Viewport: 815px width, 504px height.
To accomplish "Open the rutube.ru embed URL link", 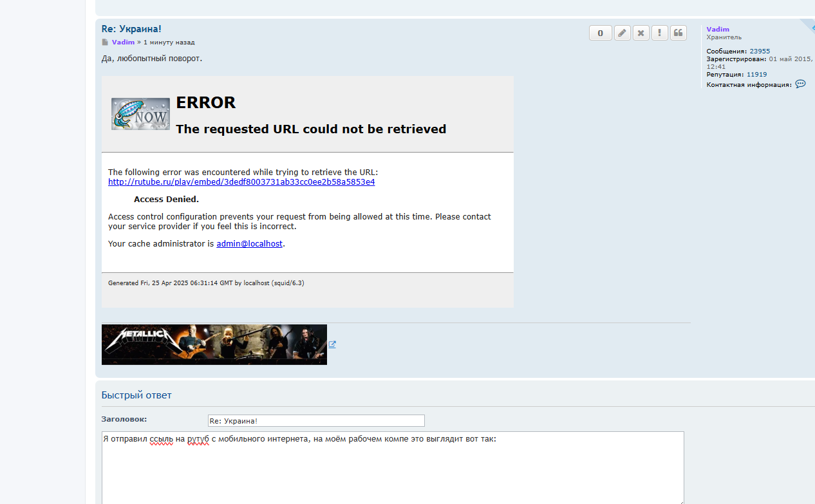I will (241, 182).
